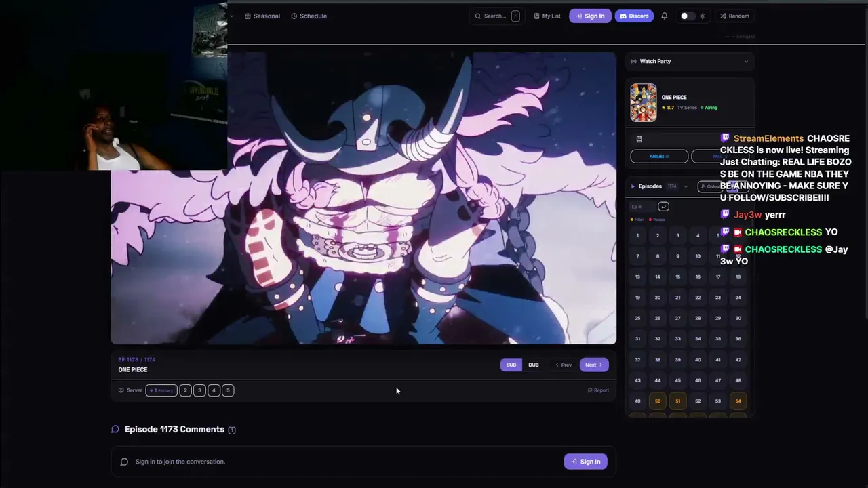The image size is (868, 488).
Task: Switch audio to DUB
Action: [x=534, y=365]
